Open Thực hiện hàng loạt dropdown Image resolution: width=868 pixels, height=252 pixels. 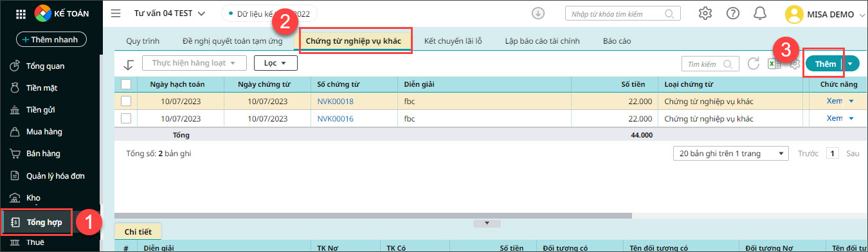(194, 63)
